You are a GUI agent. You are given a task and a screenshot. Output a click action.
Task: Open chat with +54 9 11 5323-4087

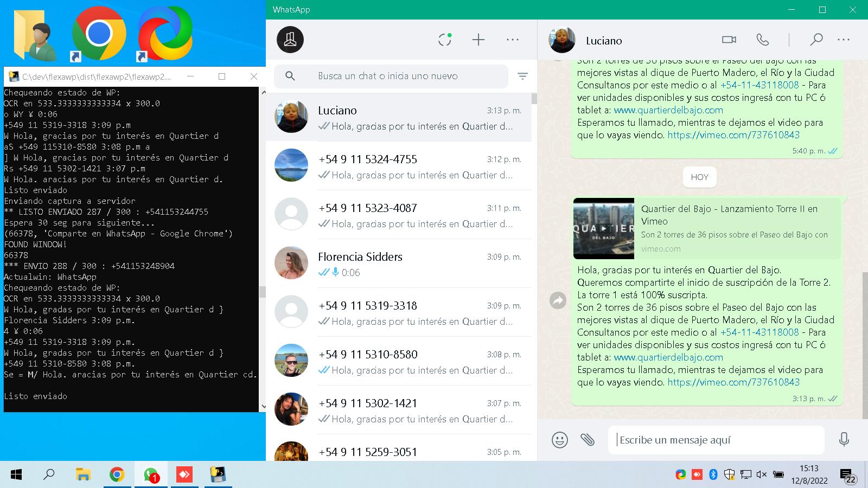399,215
